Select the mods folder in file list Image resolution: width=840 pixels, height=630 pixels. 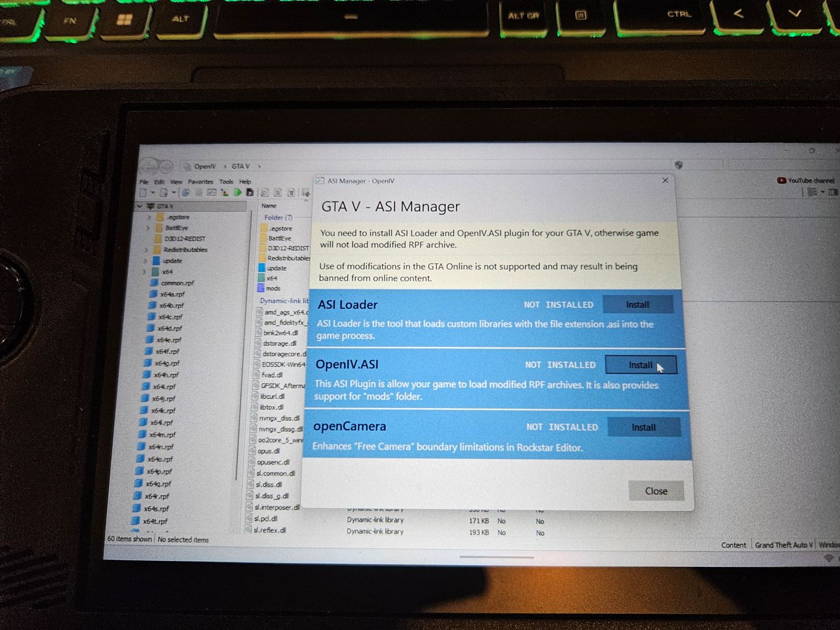pyautogui.click(x=273, y=289)
